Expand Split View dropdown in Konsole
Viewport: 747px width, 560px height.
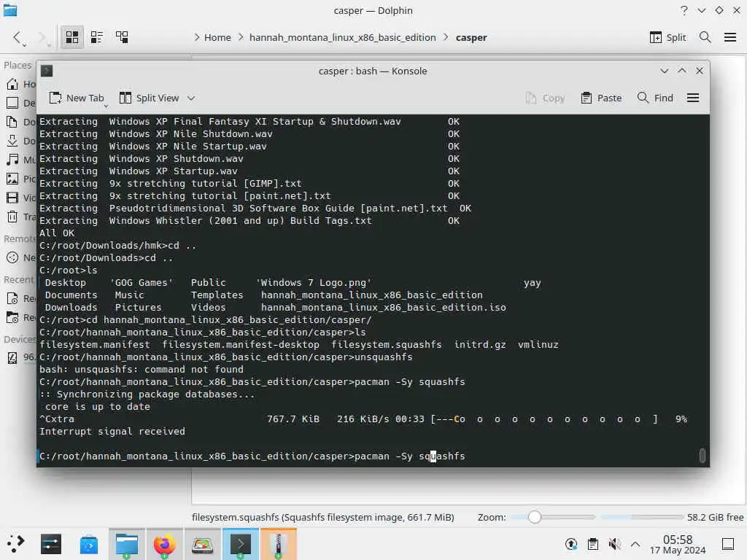click(191, 98)
